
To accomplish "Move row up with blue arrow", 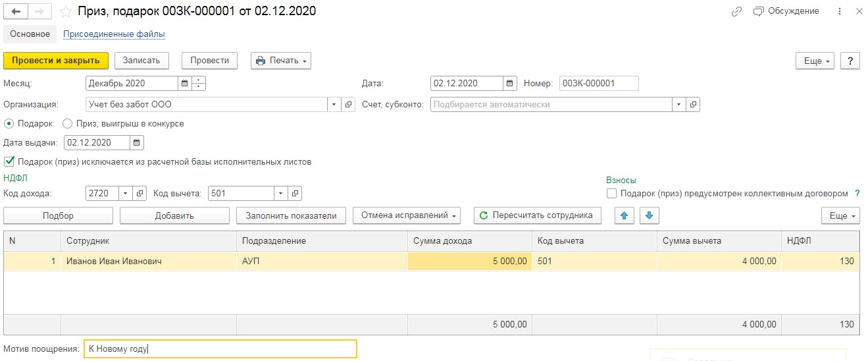I will (x=625, y=215).
